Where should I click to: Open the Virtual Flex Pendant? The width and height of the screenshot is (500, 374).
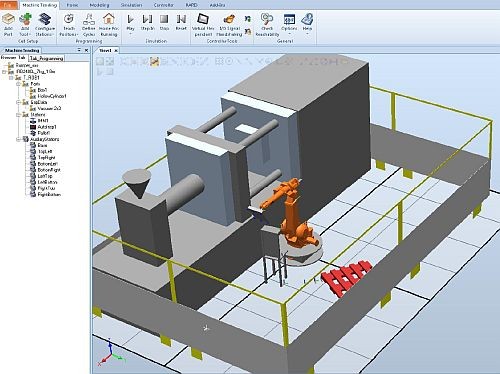click(x=203, y=24)
